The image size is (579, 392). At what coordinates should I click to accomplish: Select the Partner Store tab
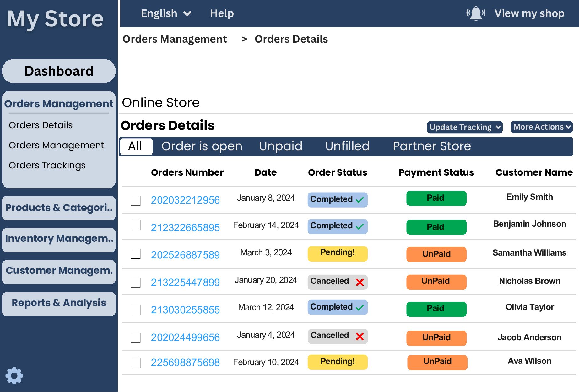432,146
